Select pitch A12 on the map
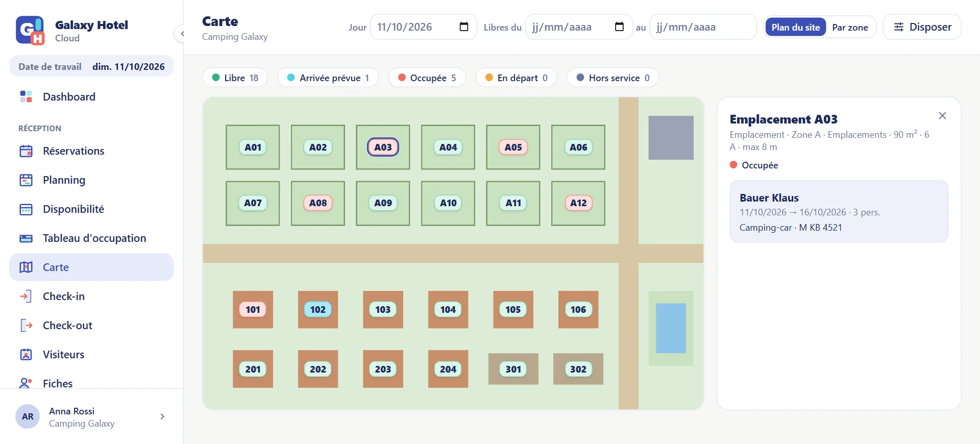 tap(578, 203)
